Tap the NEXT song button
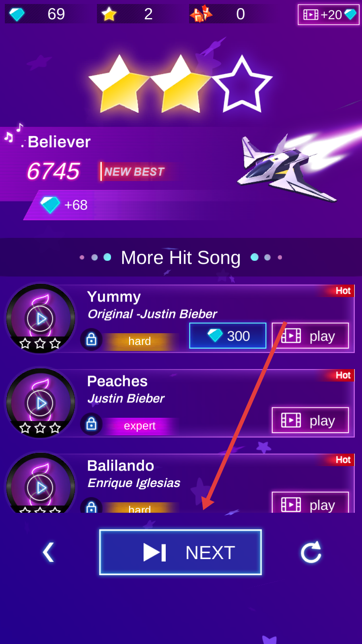The width and height of the screenshot is (362, 644). point(181,552)
